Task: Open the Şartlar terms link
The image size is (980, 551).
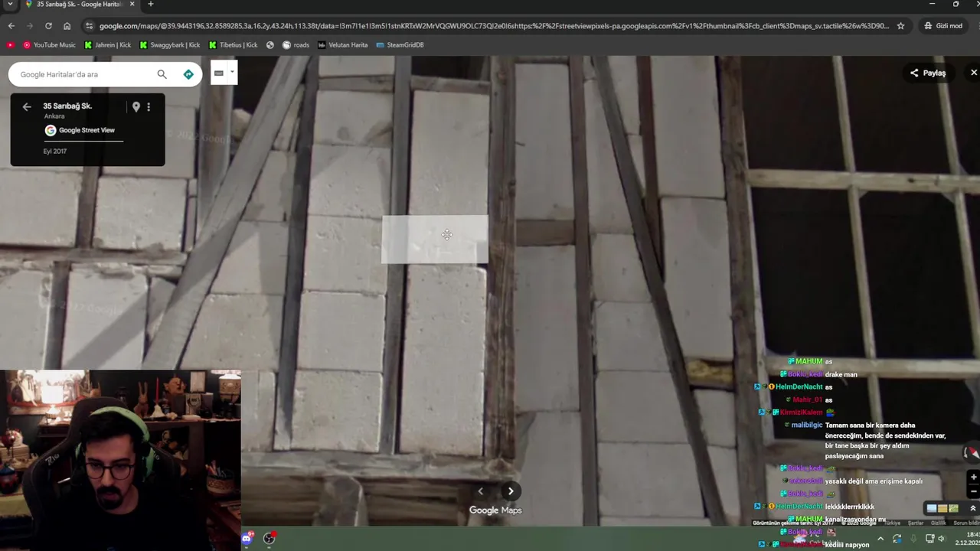Action: point(916,523)
